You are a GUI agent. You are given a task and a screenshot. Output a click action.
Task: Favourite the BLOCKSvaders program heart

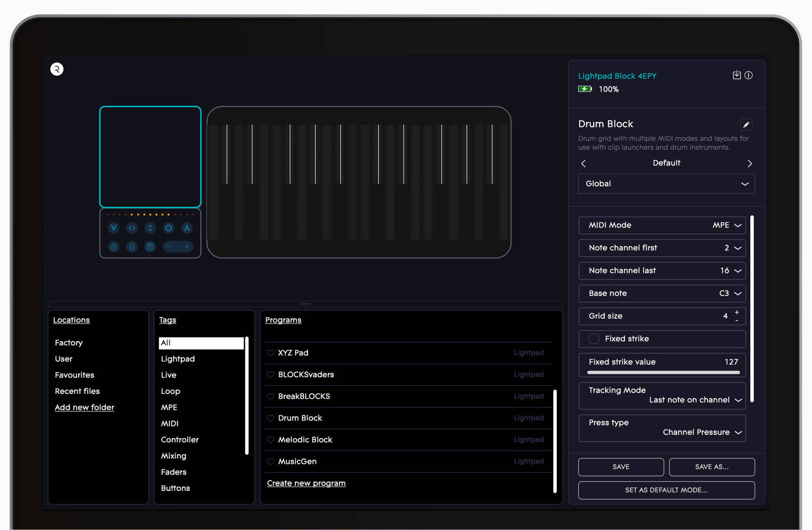[x=270, y=375]
